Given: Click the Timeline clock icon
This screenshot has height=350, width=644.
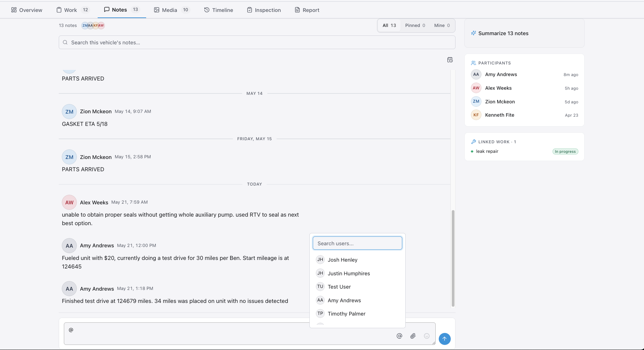Looking at the screenshot, I should (x=207, y=10).
